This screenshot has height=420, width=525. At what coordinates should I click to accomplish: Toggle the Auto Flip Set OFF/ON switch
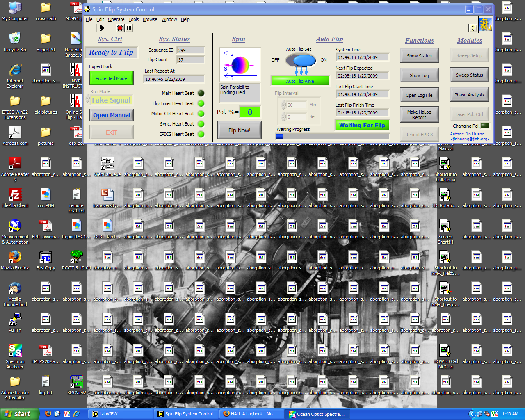(301, 60)
